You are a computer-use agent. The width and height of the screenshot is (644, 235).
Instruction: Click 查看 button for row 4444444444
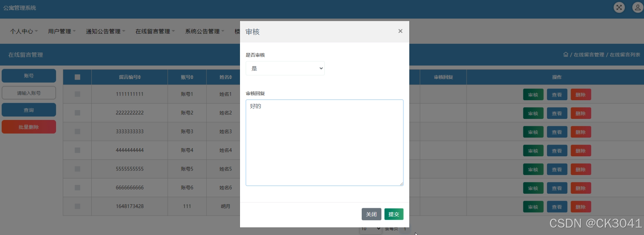pyautogui.click(x=557, y=151)
